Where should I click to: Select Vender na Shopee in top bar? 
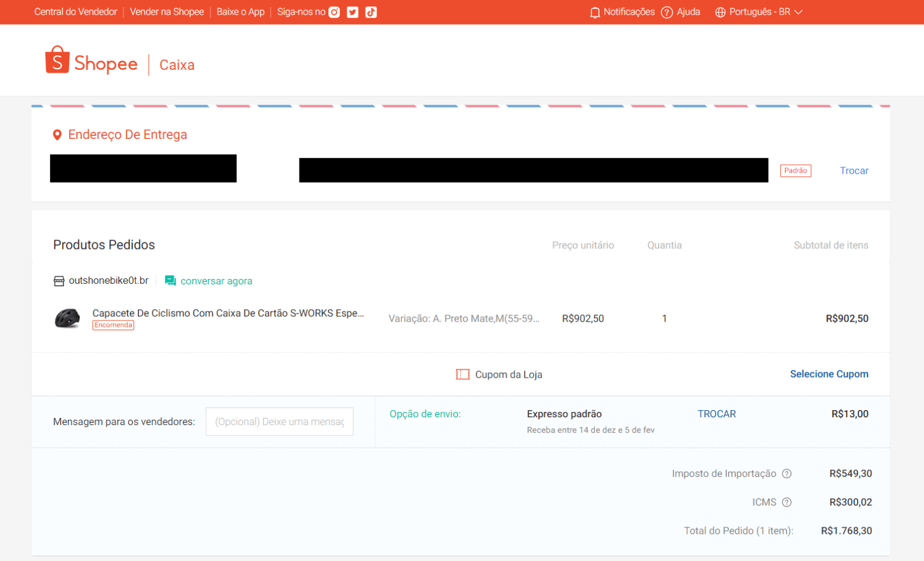point(167,11)
